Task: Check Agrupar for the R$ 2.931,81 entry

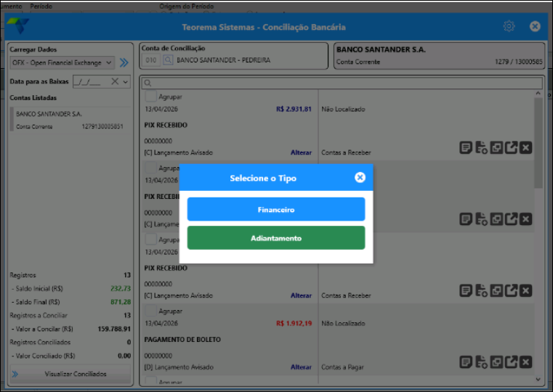Action: coord(150,96)
